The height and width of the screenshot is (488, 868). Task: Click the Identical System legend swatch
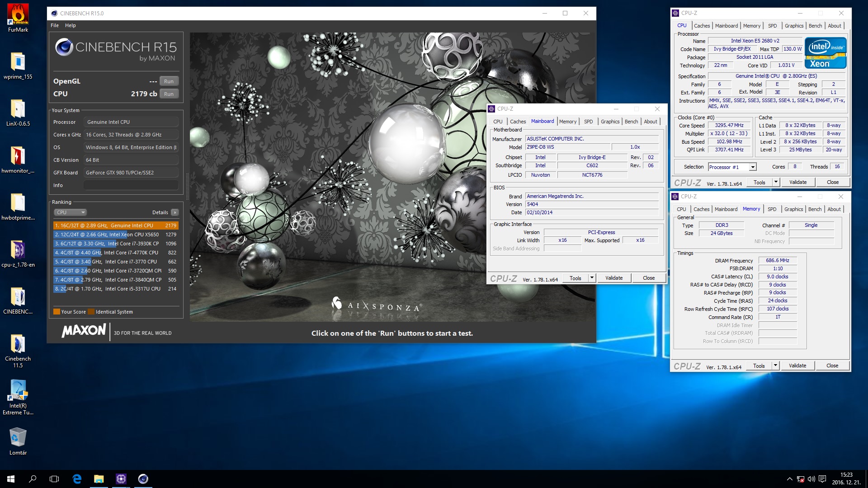pyautogui.click(x=91, y=312)
